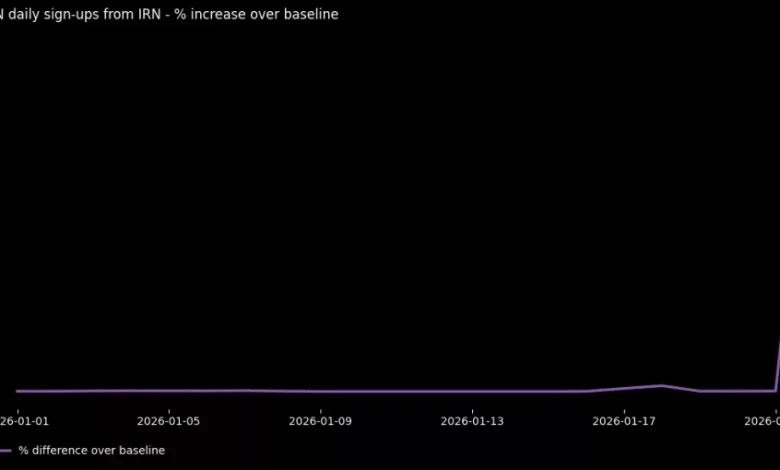Select the 2026-01-05 x-axis date label
Image resolution: width=780 pixels, height=470 pixels.
point(169,421)
